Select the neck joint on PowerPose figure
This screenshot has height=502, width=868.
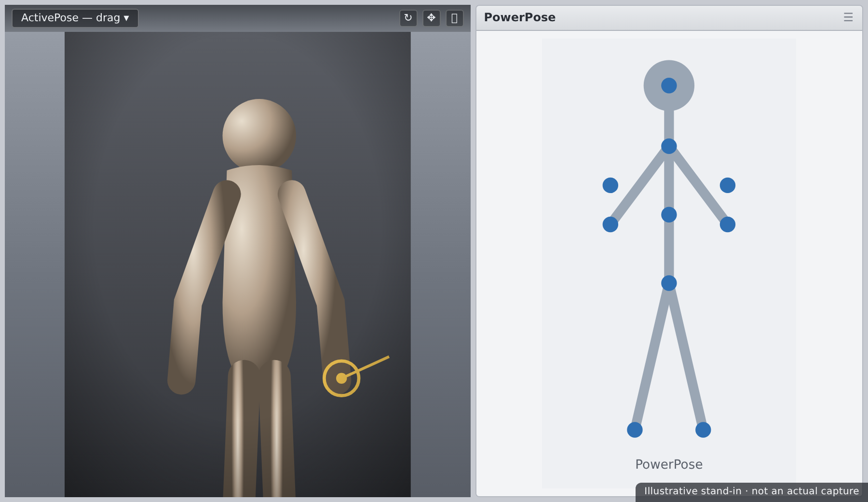669,146
